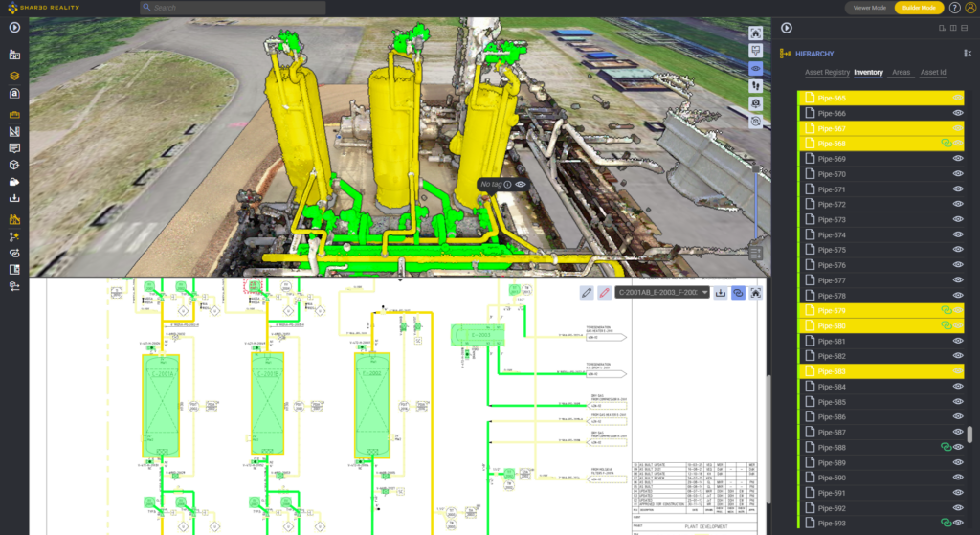The height and width of the screenshot is (535, 980).
Task: Toggle visibility of Pipe-575
Action: click(957, 250)
